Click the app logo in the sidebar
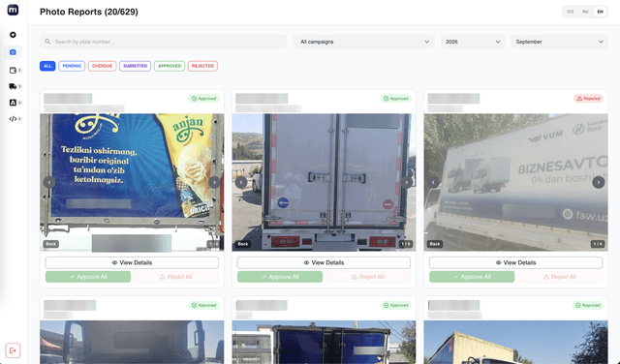The image size is (620, 364). [13, 10]
